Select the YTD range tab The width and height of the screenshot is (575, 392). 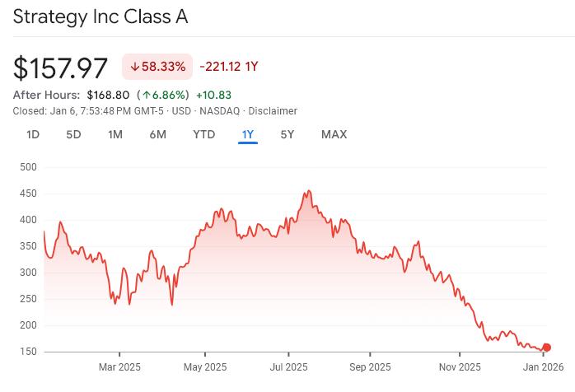pyautogui.click(x=203, y=134)
